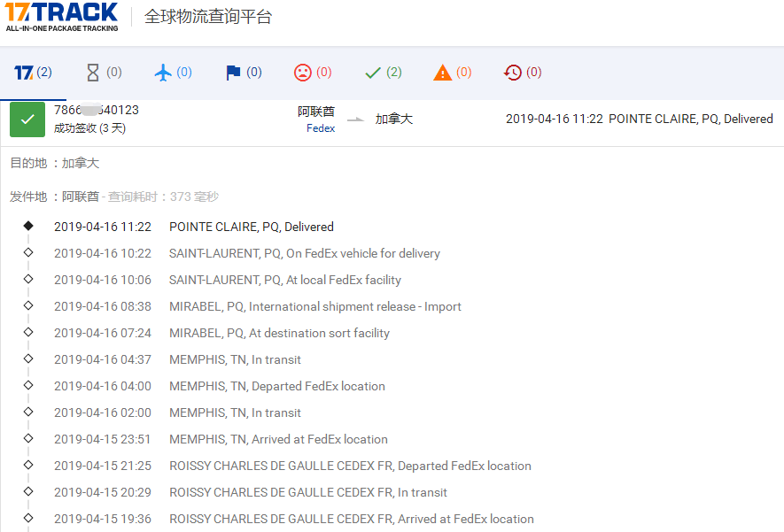Expand the SAINT-LAURENT local facility event diamond
Screen dimensions: 784x532
[x=27, y=280]
